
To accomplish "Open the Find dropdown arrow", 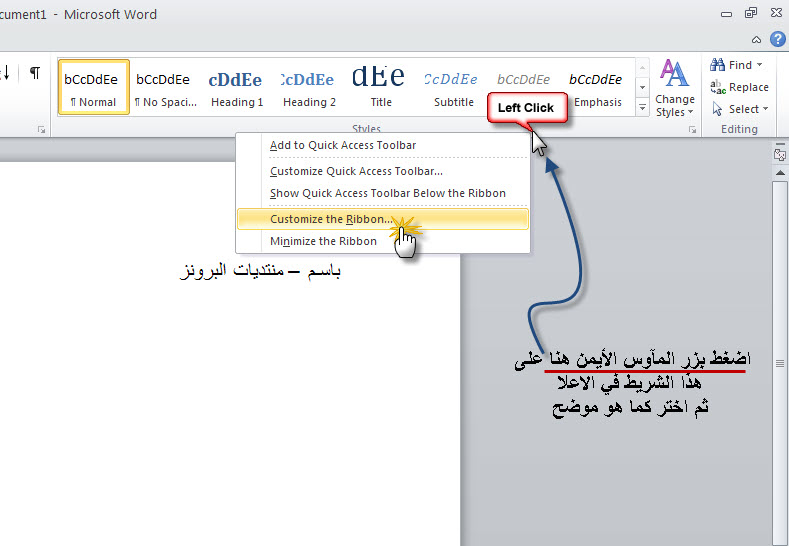I will tap(759, 65).
